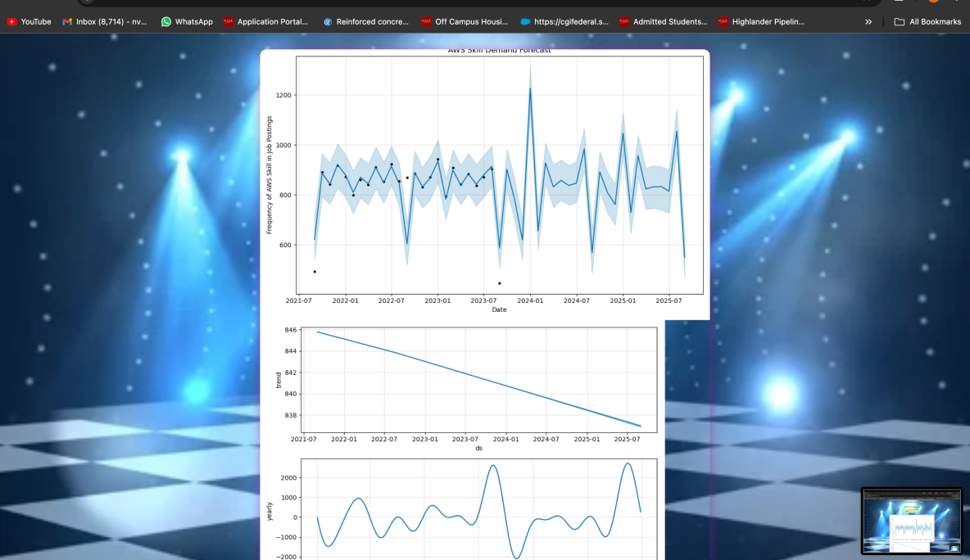The width and height of the screenshot is (970, 560).
Task: Click the AWS Skill Demand Forecast chart title
Action: [499, 51]
